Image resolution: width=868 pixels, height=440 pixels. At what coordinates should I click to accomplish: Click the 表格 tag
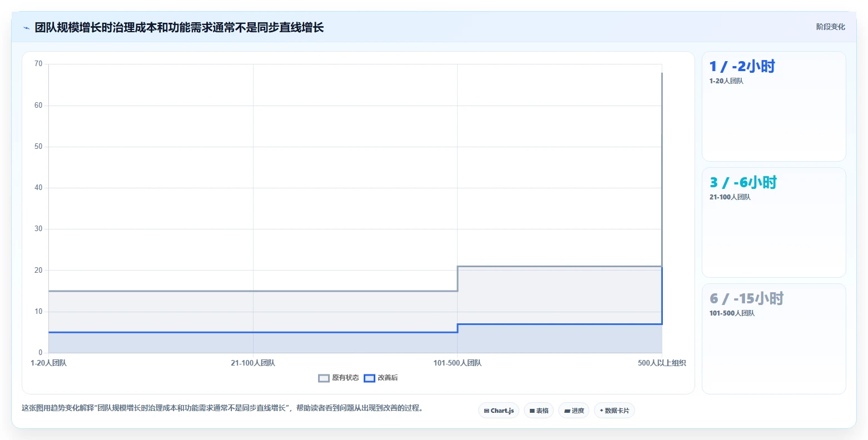(x=539, y=411)
